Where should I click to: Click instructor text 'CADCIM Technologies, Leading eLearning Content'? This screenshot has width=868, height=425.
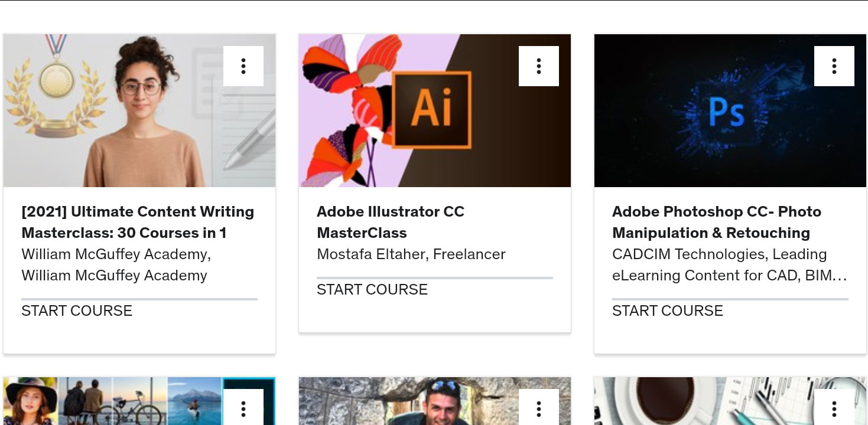[730, 265]
